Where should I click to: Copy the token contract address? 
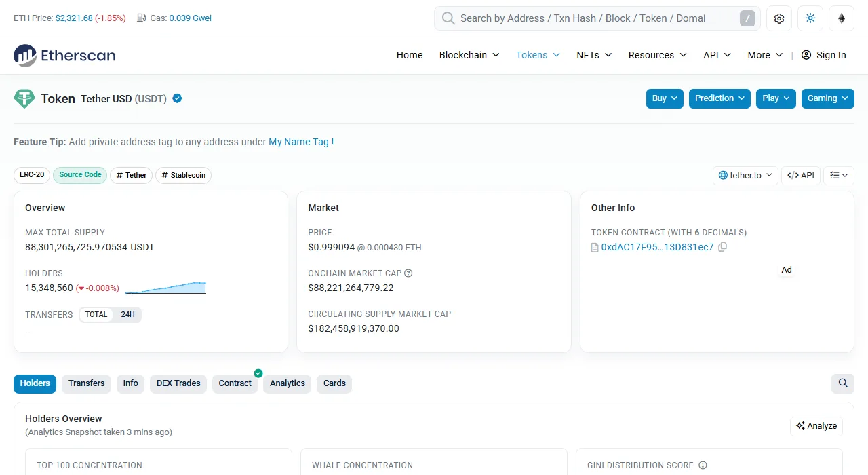point(722,247)
